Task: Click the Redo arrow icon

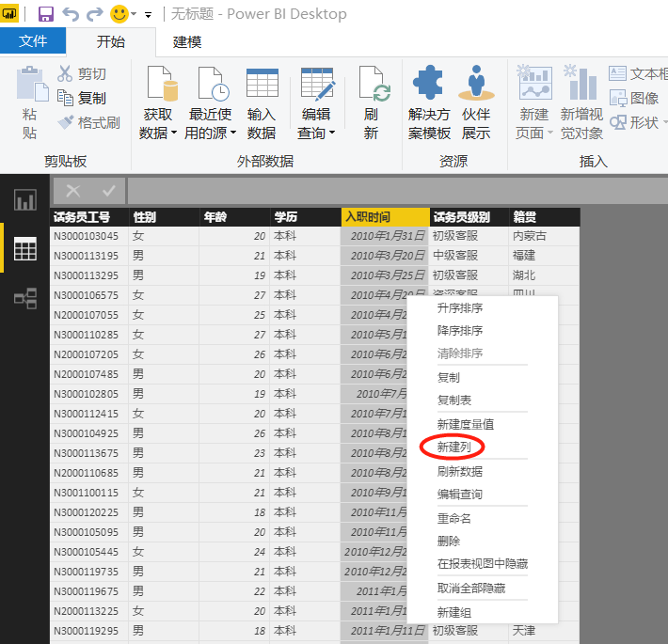Action: (x=95, y=14)
